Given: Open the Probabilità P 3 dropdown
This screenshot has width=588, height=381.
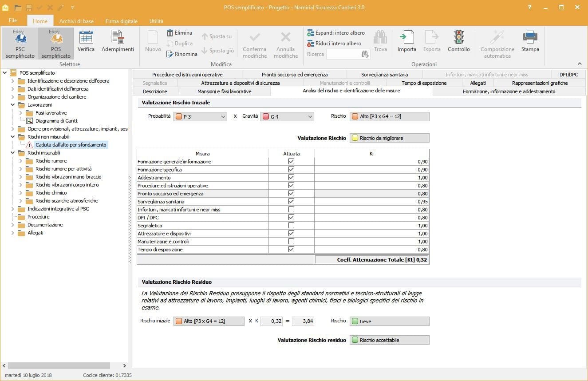Looking at the screenshot, I should click(x=201, y=117).
